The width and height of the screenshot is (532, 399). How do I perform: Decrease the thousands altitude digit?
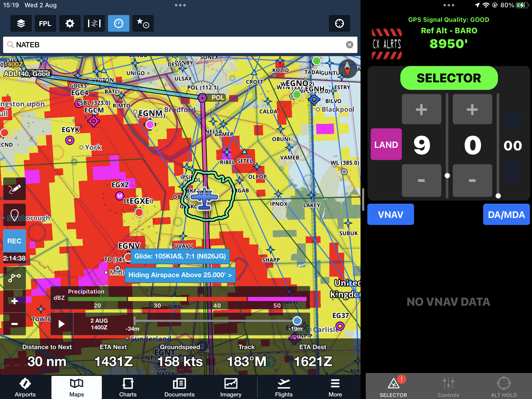[x=421, y=180]
